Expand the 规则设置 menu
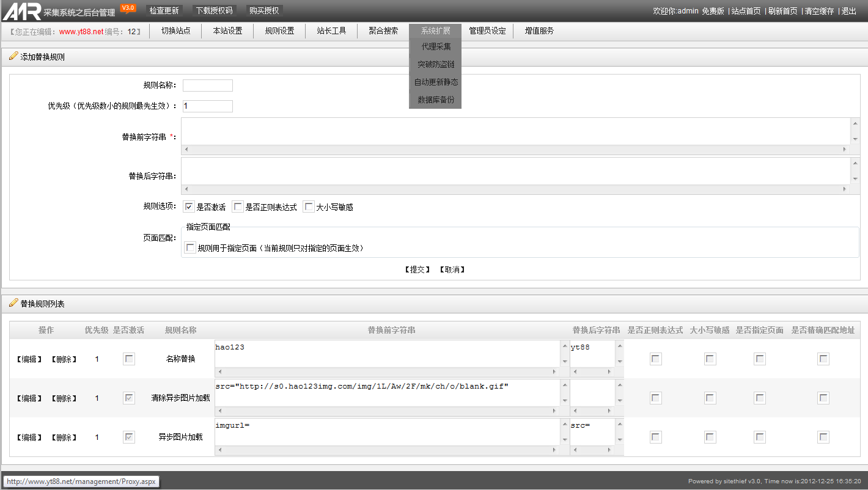868x490 pixels. [x=279, y=31]
